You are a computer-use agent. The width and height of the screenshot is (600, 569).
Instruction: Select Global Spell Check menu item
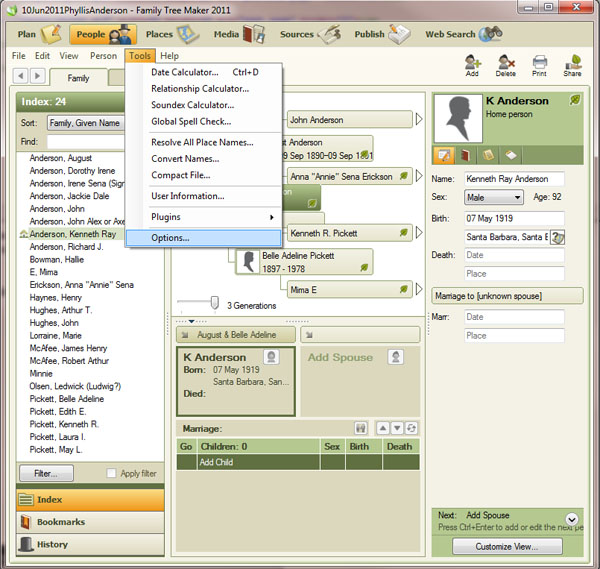204,122
